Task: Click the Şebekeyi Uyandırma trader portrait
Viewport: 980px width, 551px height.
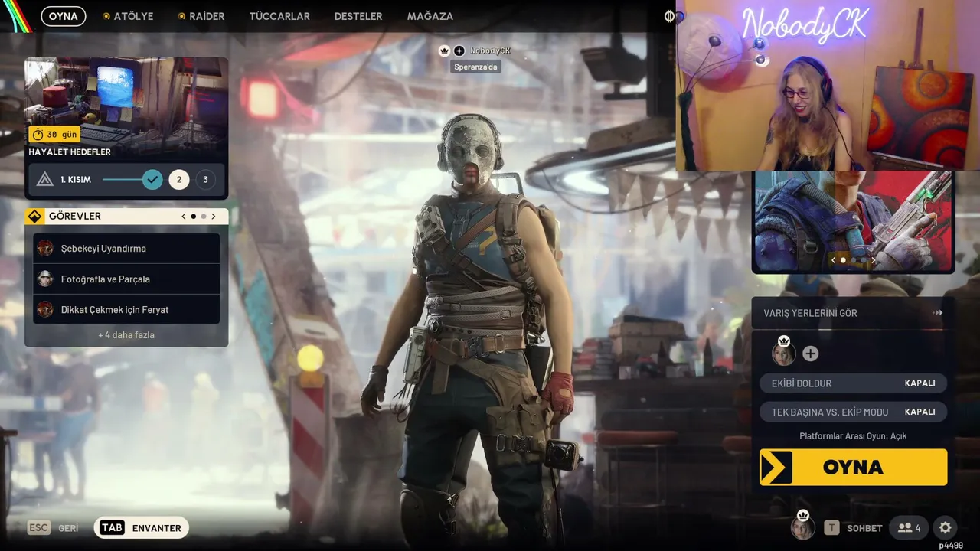Action: (45, 248)
